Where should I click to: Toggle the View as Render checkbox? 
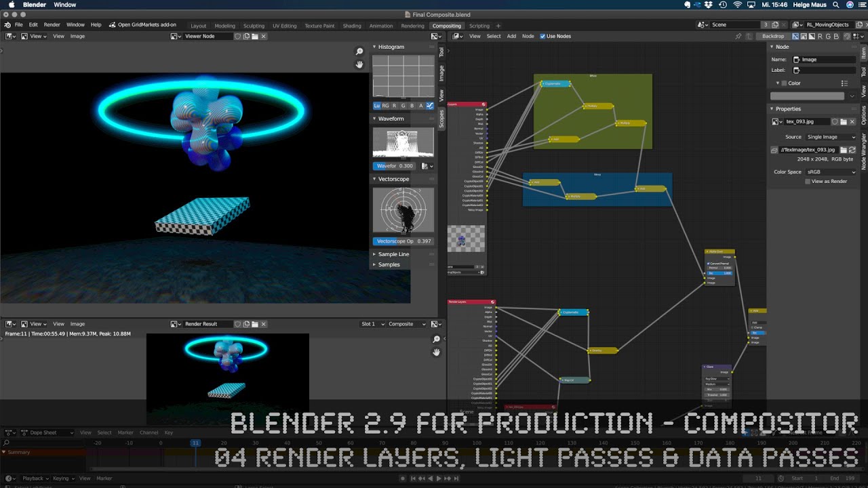[807, 181]
